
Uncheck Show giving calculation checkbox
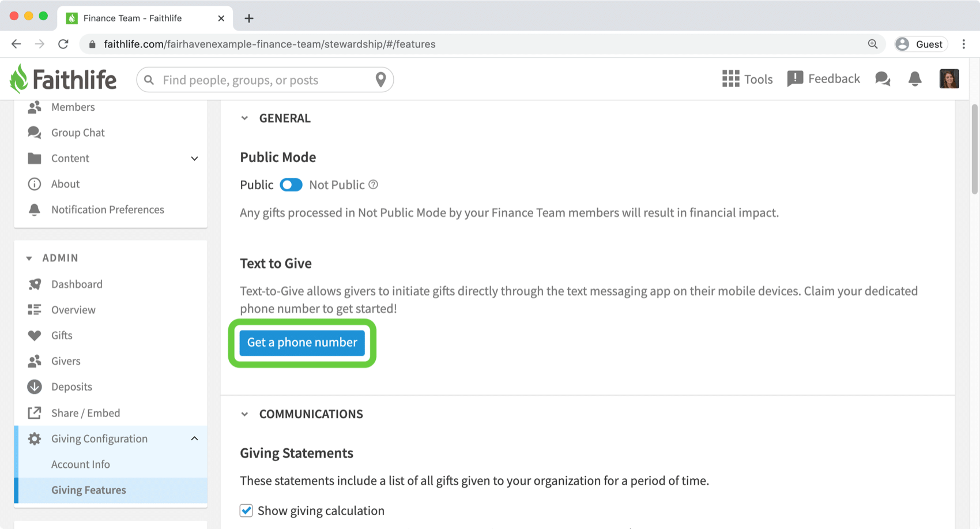(x=246, y=511)
